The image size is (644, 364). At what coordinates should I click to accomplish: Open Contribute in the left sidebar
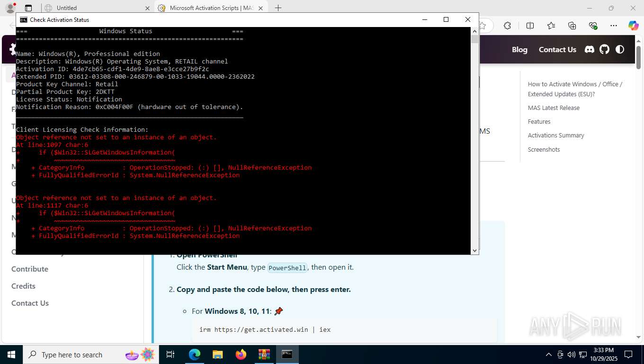click(x=30, y=269)
